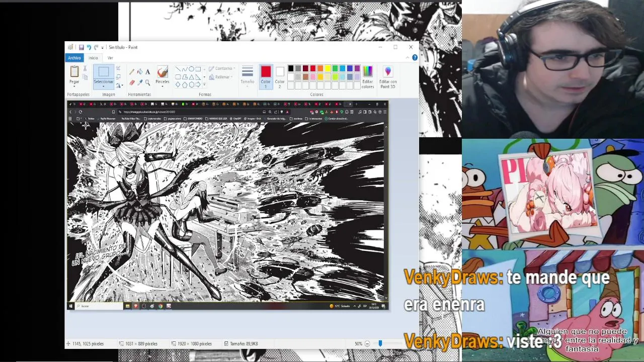The image size is (644, 362).
Task: Open the rotate/flip dropdown in Imagen group
Action: click(x=119, y=86)
